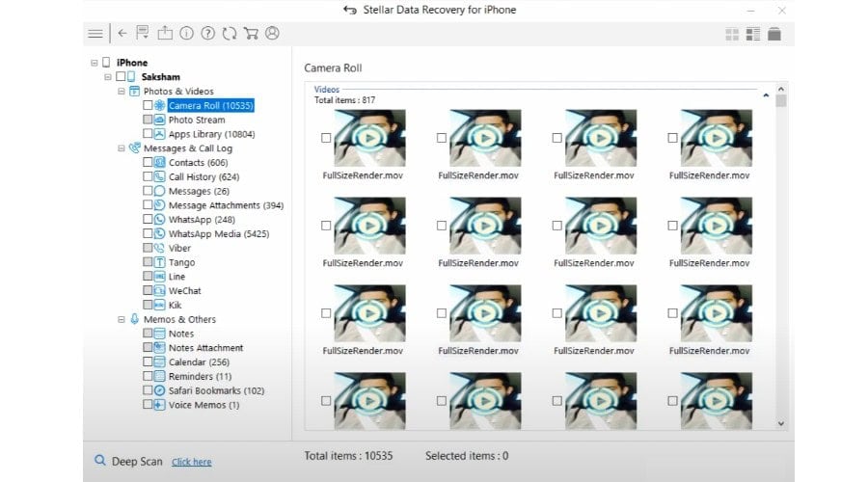Image resolution: width=868 pixels, height=482 pixels.
Task: Select the Memos & Others label
Action: click(179, 319)
